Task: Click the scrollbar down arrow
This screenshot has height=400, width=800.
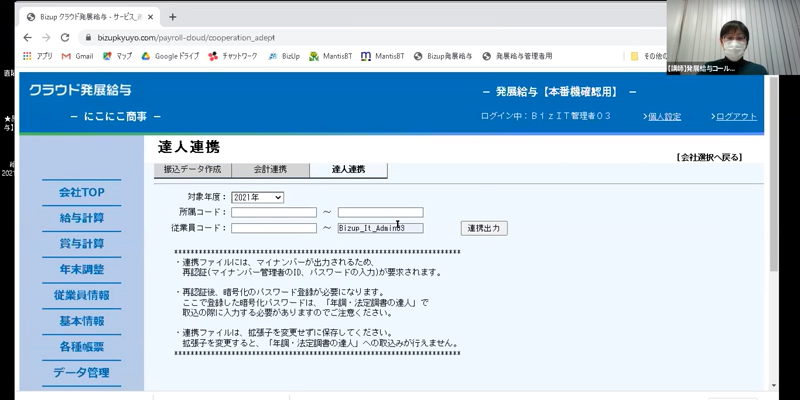Action: tap(773, 386)
